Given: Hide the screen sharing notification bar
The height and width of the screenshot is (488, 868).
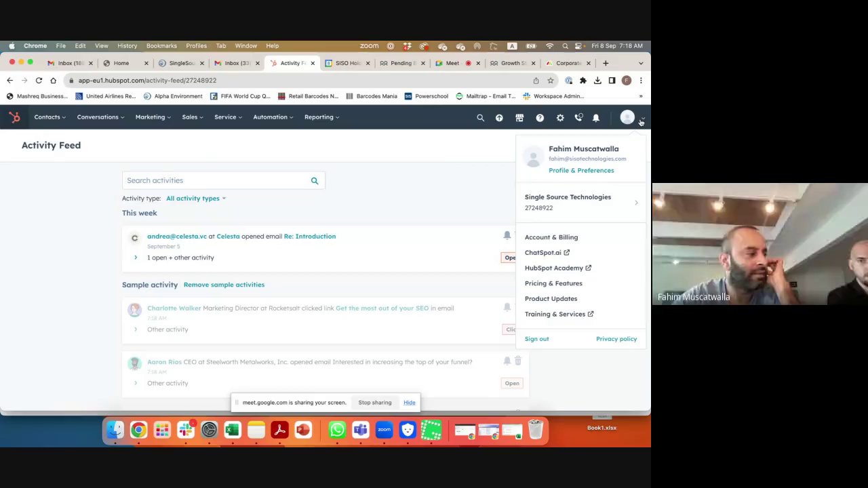Looking at the screenshot, I should point(410,403).
